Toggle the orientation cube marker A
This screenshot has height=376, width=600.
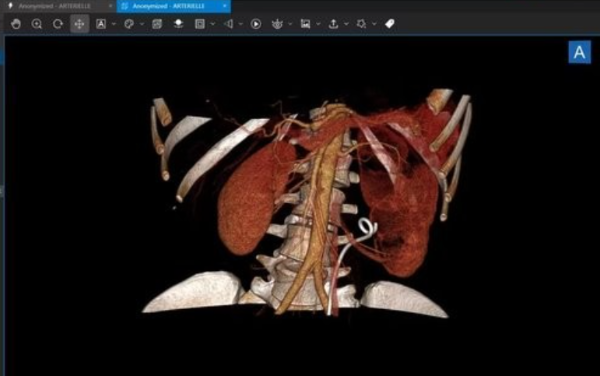579,52
